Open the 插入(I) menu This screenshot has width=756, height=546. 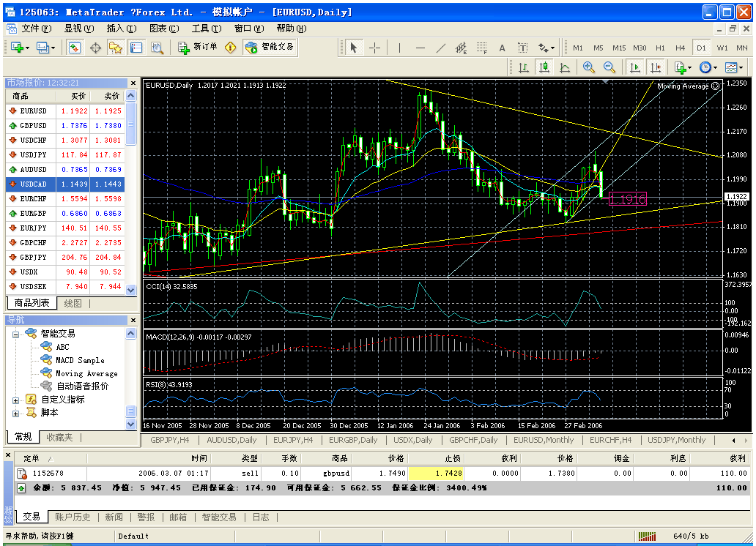tap(122, 29)
